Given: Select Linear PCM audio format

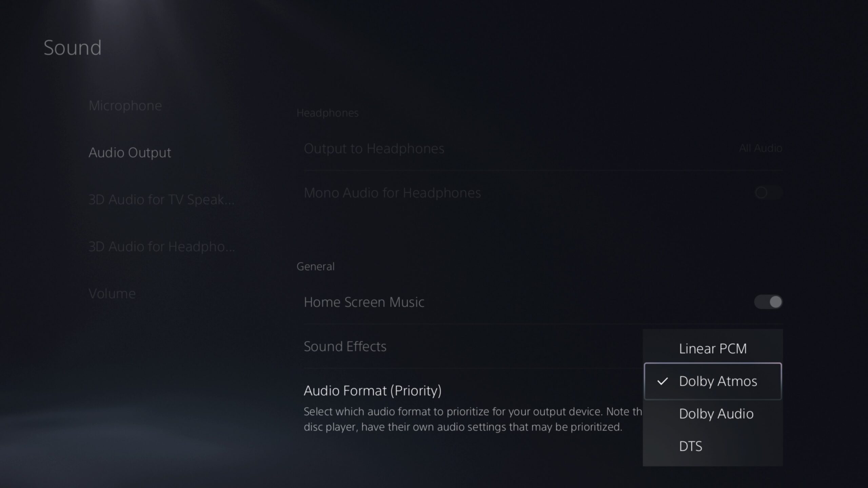Looking at the screenshot, I should (x=713, y=348).
